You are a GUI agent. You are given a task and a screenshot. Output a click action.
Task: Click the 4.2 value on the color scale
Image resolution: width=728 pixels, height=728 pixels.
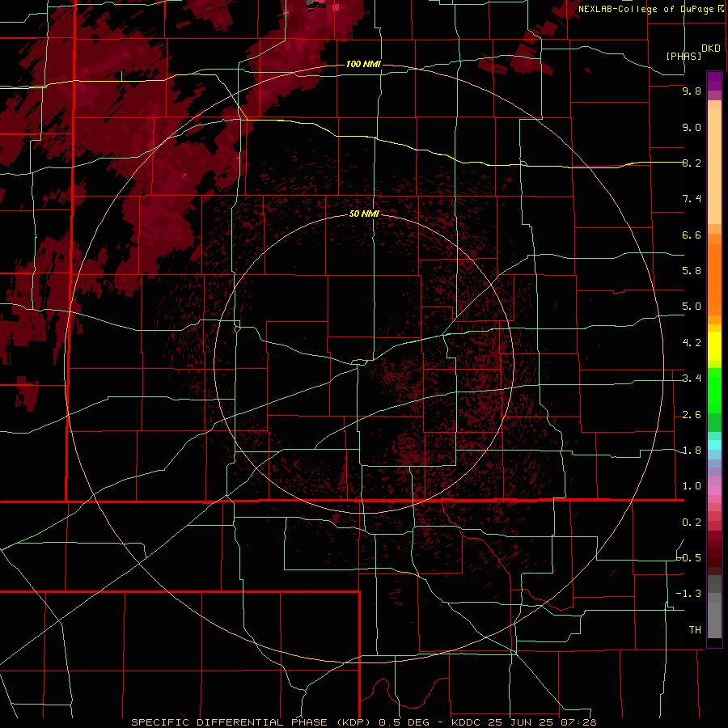pyautogui.click(x=692, y=343)
